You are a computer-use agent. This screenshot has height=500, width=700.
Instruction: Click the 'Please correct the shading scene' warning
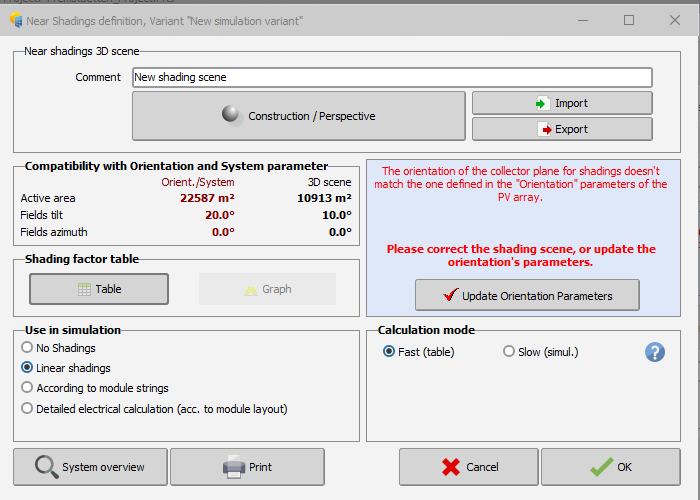[x=521, y=255]
